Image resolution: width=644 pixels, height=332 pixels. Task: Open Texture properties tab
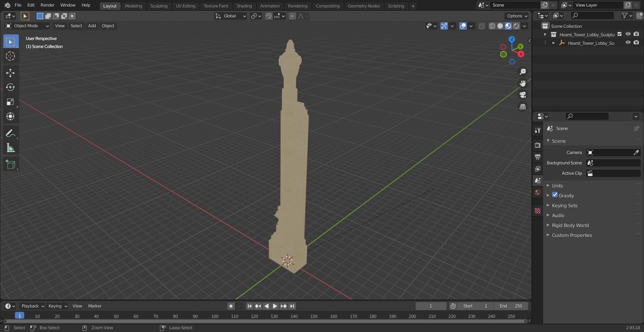537,211
